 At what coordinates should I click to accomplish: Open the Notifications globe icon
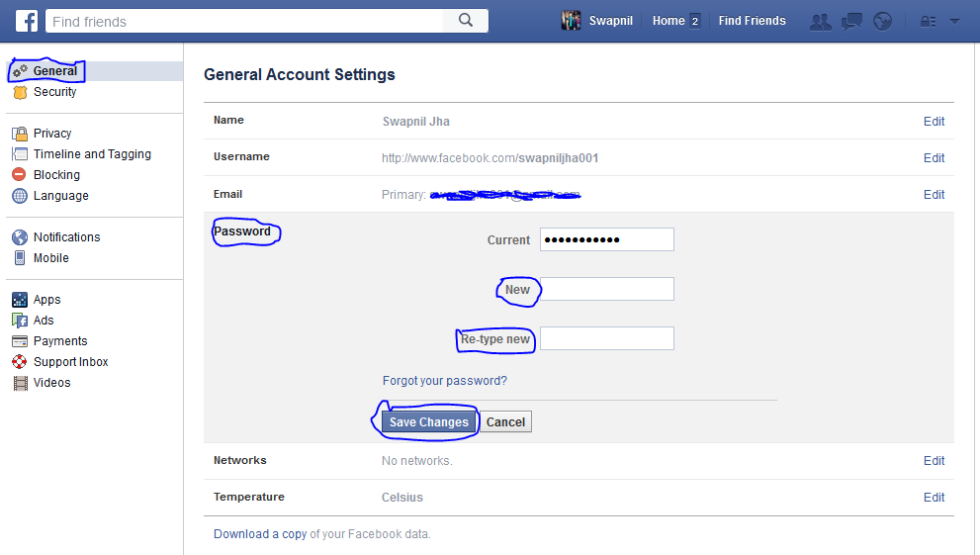pos(882,22)
